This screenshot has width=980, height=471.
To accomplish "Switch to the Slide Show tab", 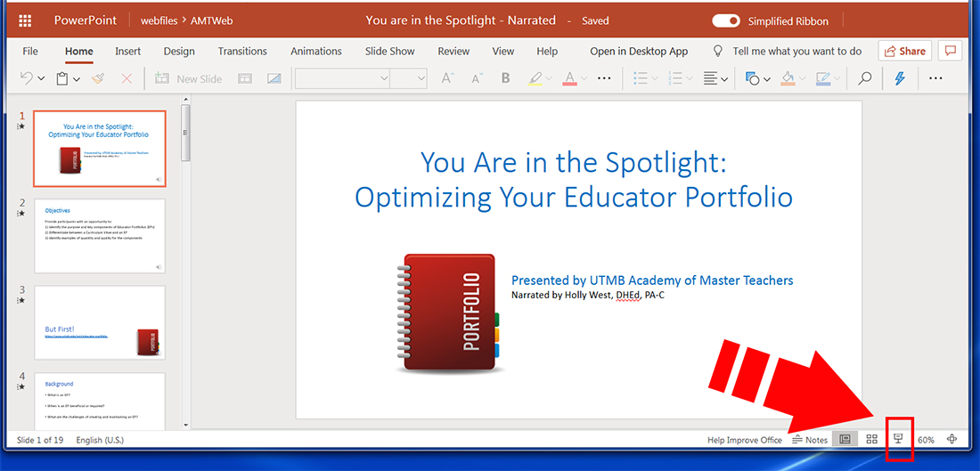I will [x=389, y=51].
